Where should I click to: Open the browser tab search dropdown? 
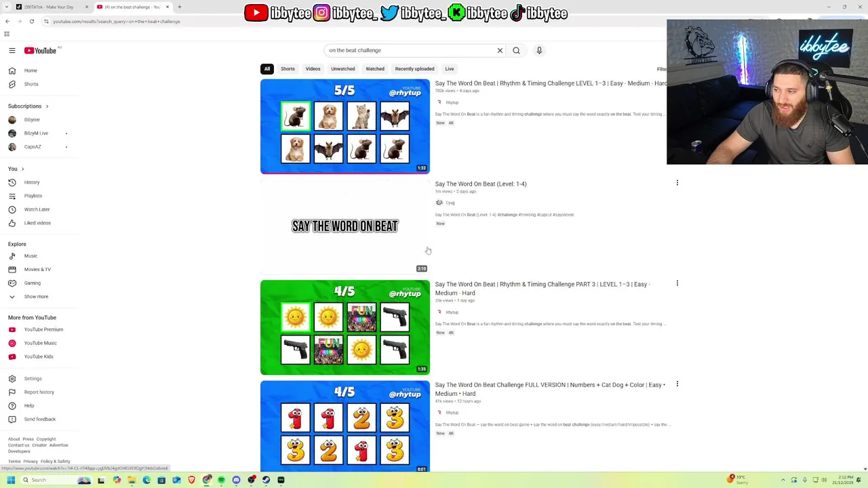7,7
